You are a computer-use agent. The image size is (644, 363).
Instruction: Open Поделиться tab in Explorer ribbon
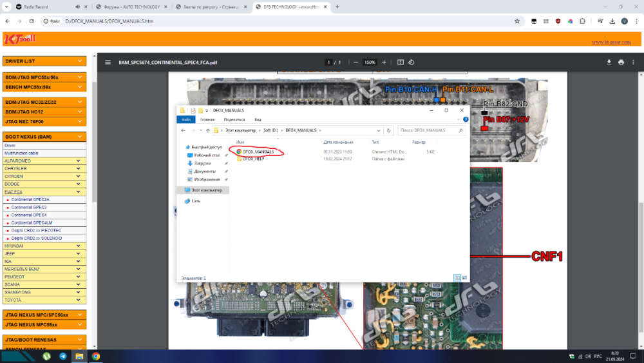pos(234,120)
